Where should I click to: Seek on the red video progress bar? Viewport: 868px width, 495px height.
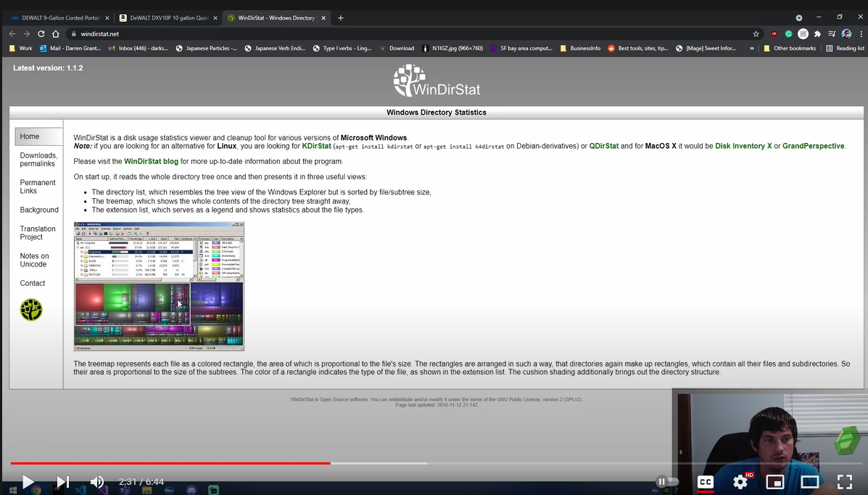tap(170, 463)
